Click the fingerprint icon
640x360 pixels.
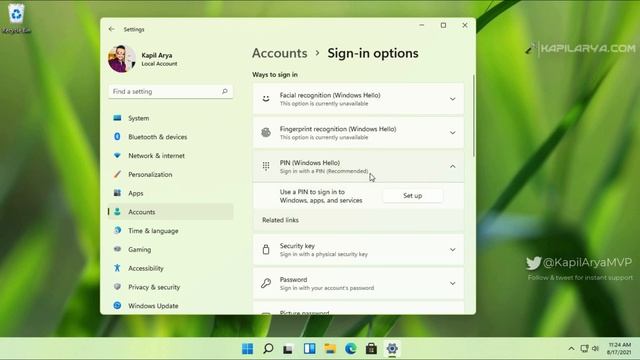[266, 132]
